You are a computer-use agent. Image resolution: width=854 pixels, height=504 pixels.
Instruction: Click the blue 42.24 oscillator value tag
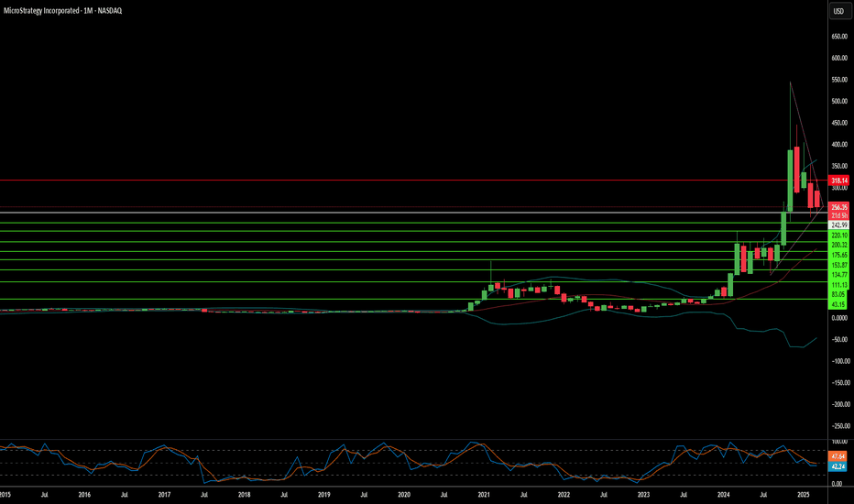click(x=838, y=466)
